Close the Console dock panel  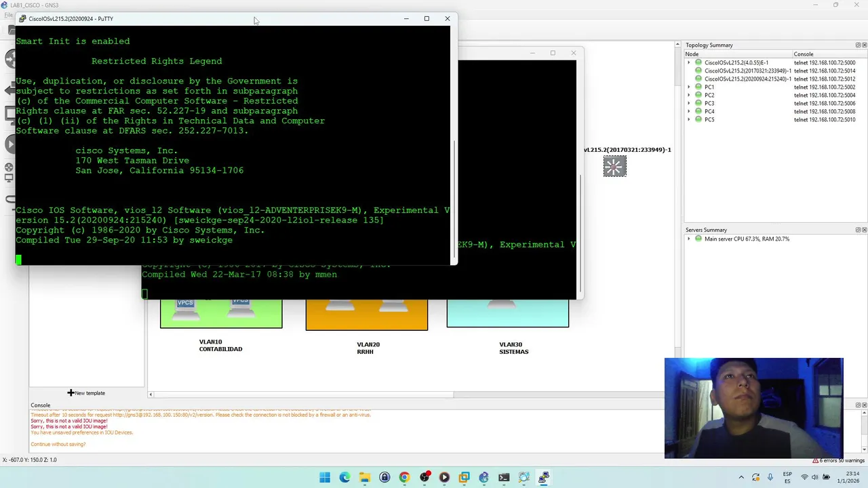[x=864, y=405]
